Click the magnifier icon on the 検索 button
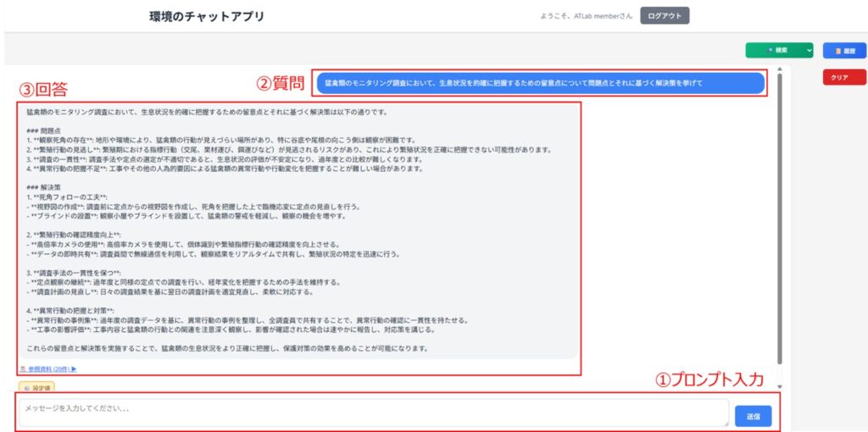 770,51
